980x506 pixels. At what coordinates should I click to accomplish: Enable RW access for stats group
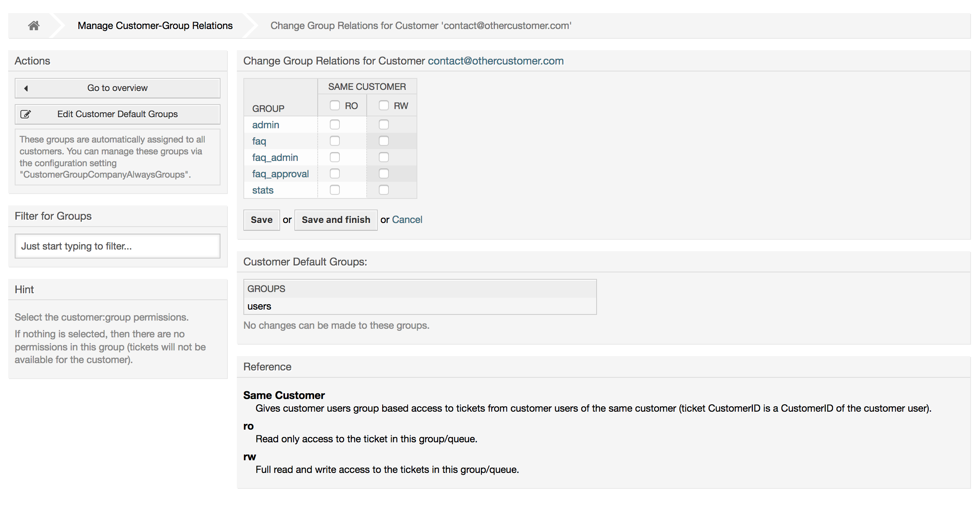[x=383, y=189]
